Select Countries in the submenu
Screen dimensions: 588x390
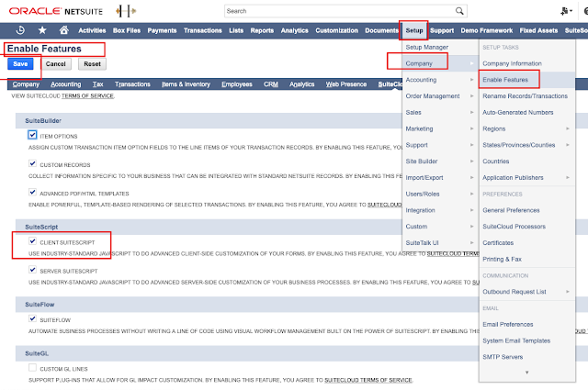coord(496,162)
